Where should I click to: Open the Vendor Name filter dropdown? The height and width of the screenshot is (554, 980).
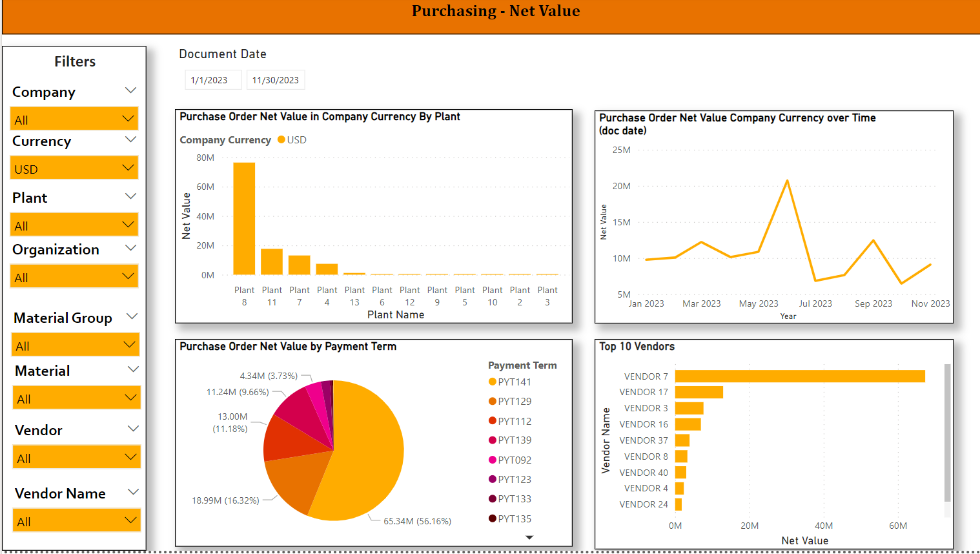tap(76, 520)
